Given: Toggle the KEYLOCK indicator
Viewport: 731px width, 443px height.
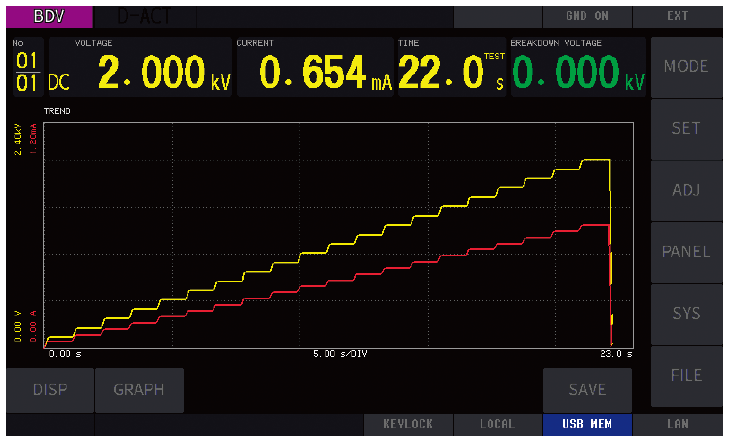Looking at the screenshot, I should [x=408, y=424].
